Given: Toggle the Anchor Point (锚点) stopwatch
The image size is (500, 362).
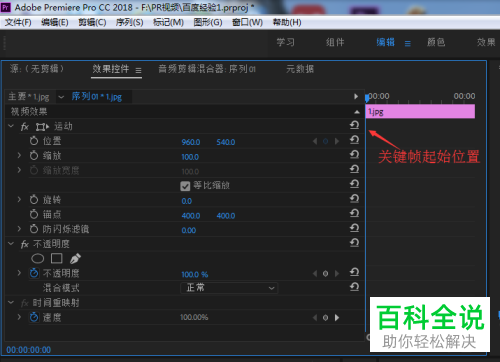Looking at the screenshot, I should [34, 214].
